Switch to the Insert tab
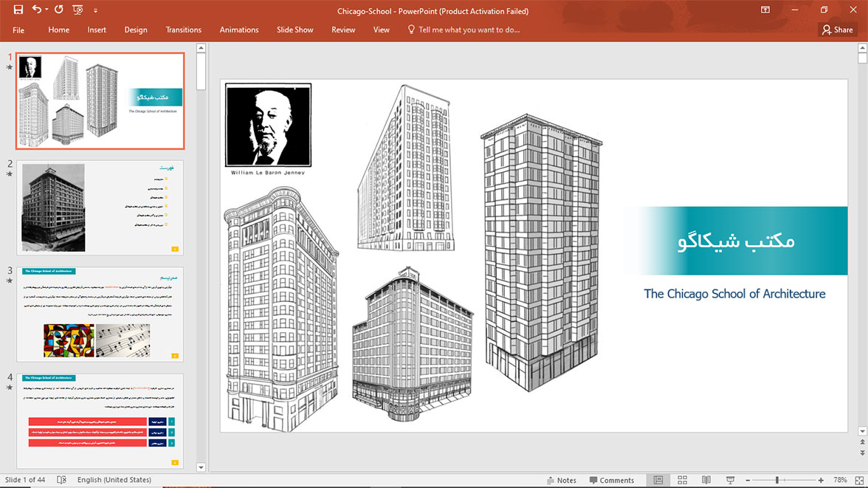The image size is (868, 488). [x=97, y=30]
